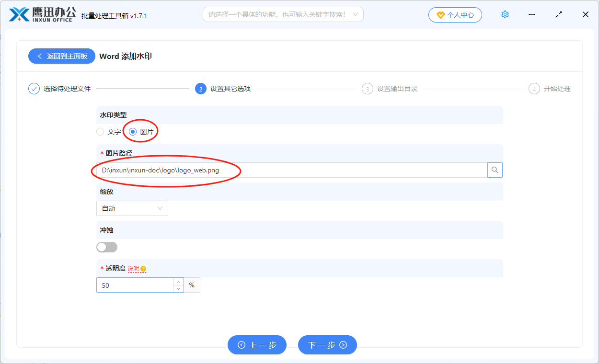The width and height of the screenshot is (599, 364).
Task: Browse image path with magnifier icon
Action: pos(495,170)
